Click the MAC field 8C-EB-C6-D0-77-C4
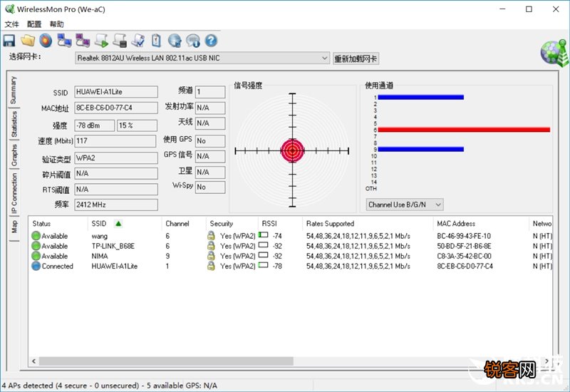570x392 pixels. click(x=116, y=108)
